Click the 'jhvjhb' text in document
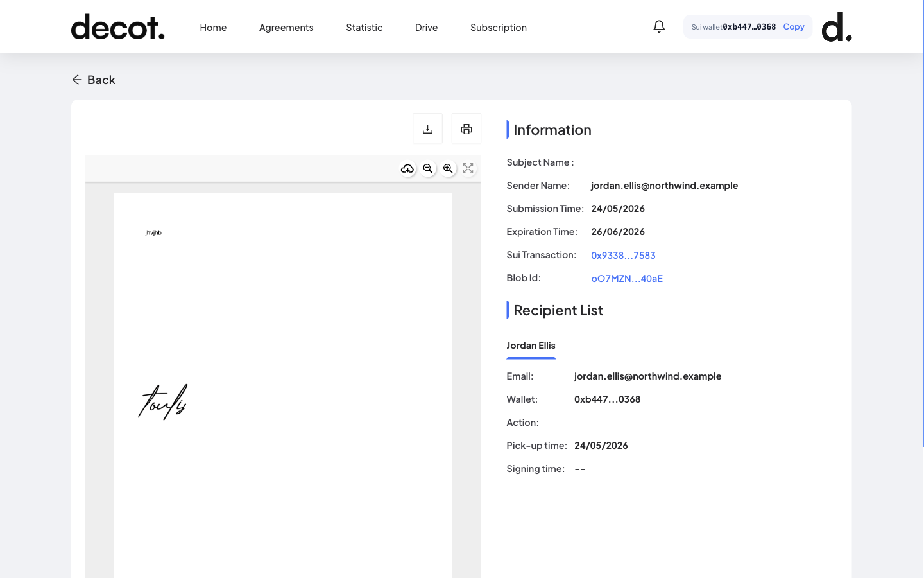924x578 pixels. click(153, 232)
